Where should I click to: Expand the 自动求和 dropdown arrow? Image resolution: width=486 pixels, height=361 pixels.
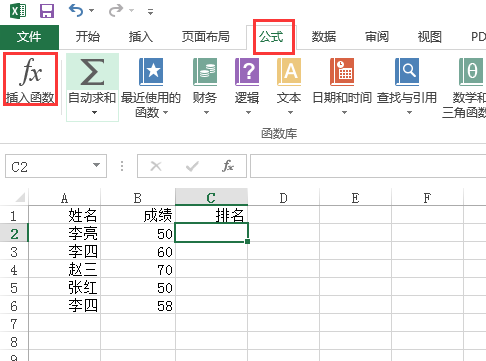point(94,113)
